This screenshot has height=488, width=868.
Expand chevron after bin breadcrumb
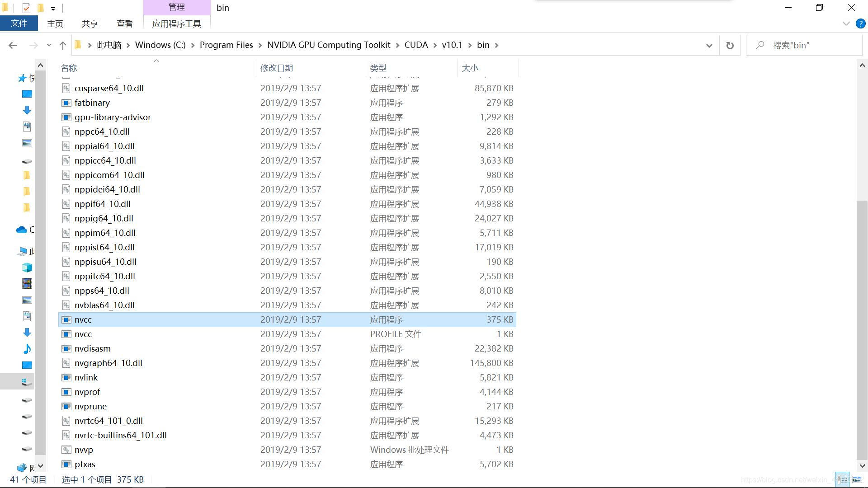coord(496,45)
